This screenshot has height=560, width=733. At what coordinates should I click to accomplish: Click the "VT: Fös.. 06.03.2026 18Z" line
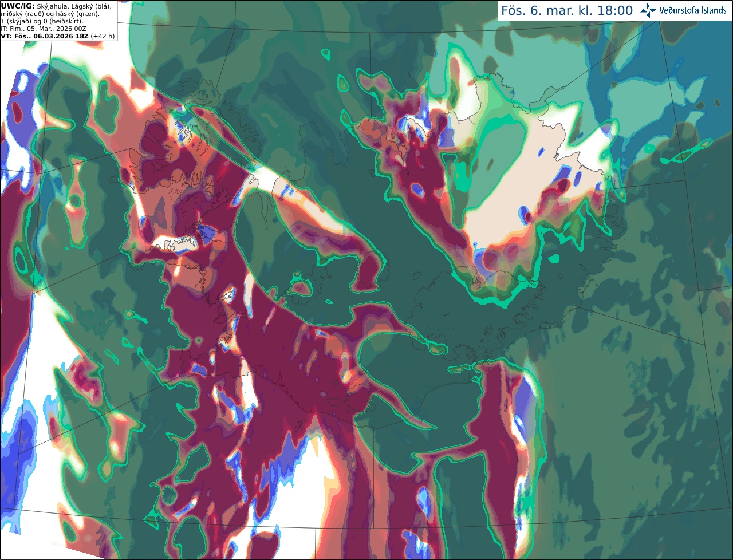[45, 36]
